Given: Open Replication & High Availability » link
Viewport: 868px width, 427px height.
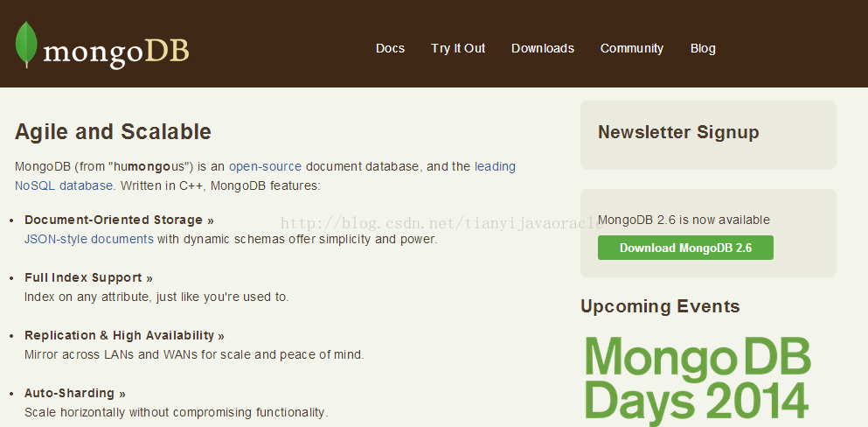Looking at the screenshot, I should coord(124,335).
